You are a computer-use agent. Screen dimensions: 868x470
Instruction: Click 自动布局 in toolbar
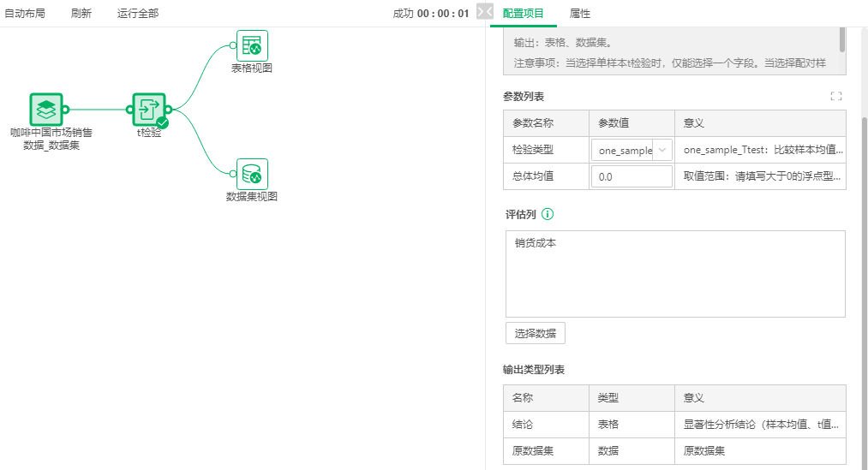[25, 14]
